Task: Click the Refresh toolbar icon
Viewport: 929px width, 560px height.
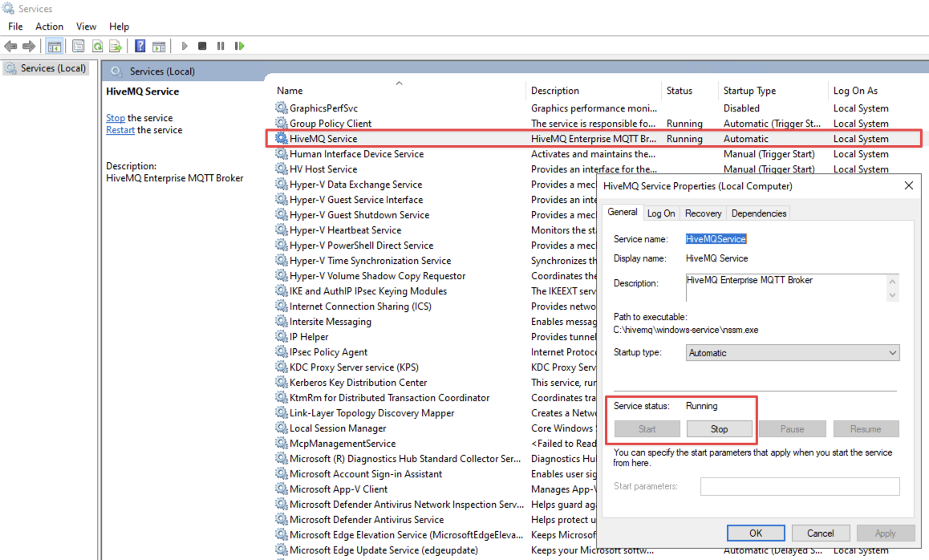Action: (x=97, y=47)
